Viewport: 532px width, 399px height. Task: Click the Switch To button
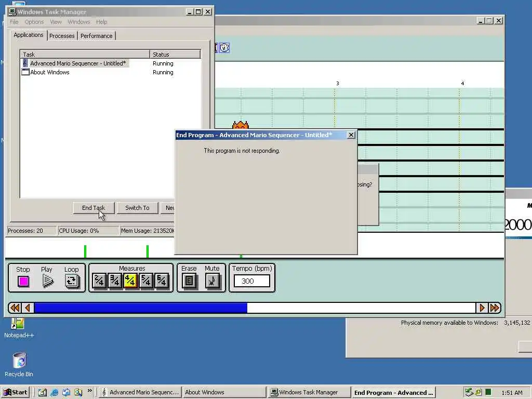pos(137,208)
